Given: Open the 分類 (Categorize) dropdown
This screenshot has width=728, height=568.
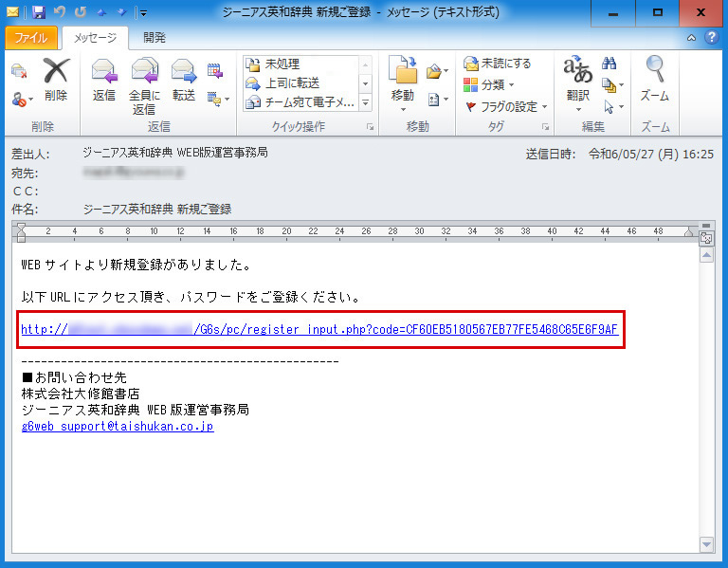Looking at the screenshot, I should click(490, 85).
